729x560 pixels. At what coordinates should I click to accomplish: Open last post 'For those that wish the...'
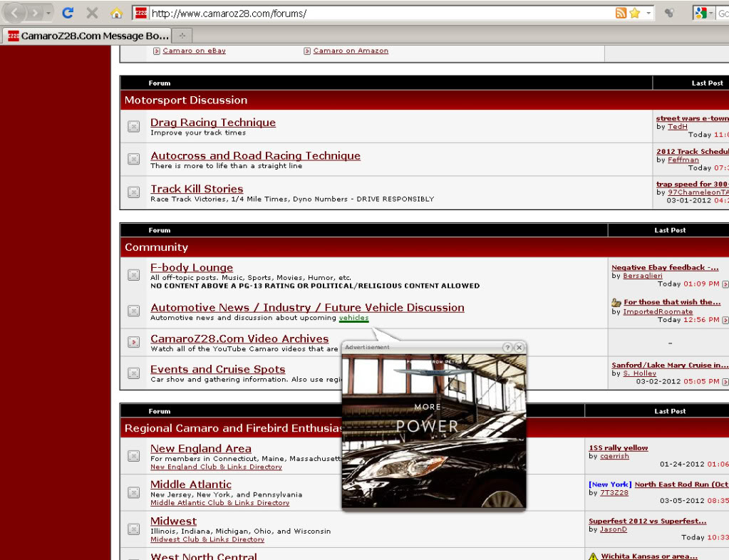[x=672, y=302]
